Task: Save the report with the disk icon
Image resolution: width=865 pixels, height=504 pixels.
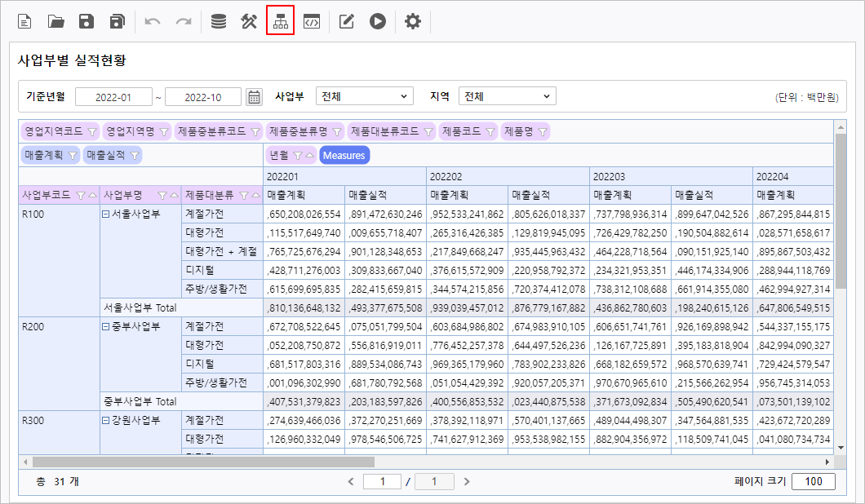Action: pyautogui.click(x=86, y=22)
